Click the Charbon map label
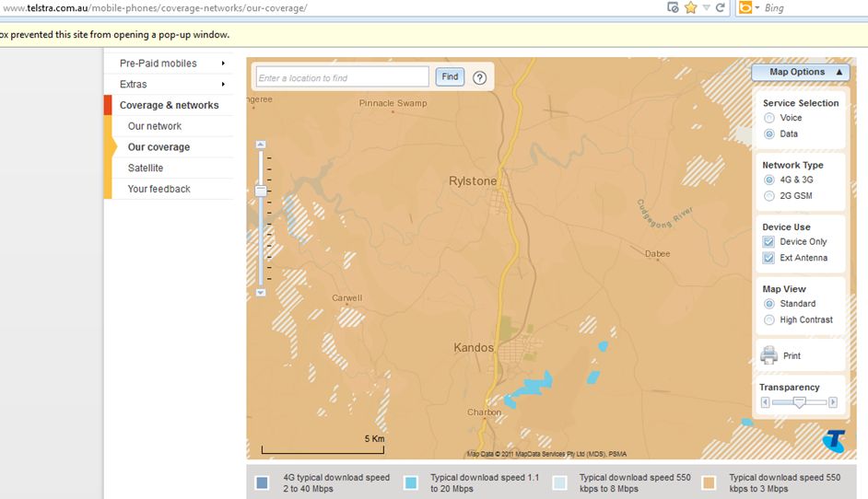This screenshot has height=499, width=868. [x=484, y=412]
